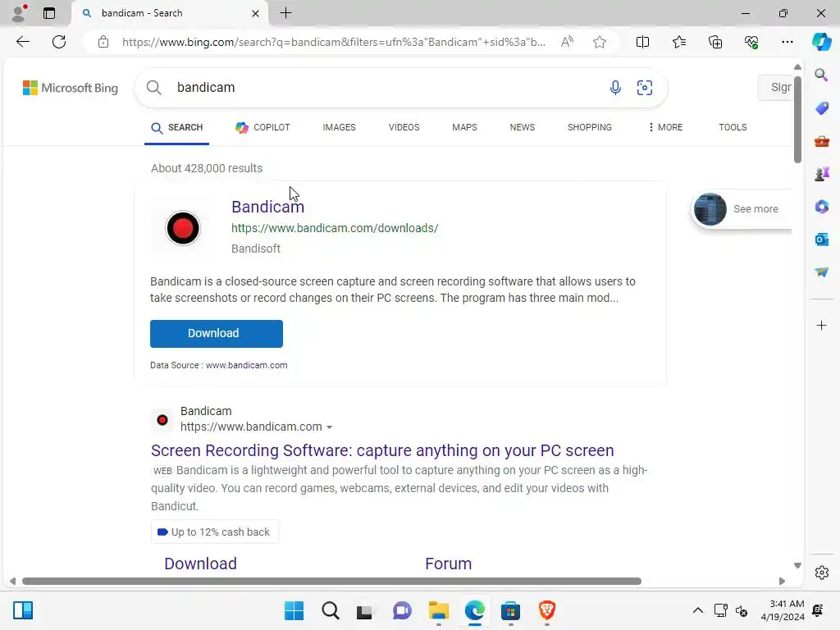Open Data Source www.bandicam.com link
The width and height of the screenshot is (840, 630).
(246, 365)
